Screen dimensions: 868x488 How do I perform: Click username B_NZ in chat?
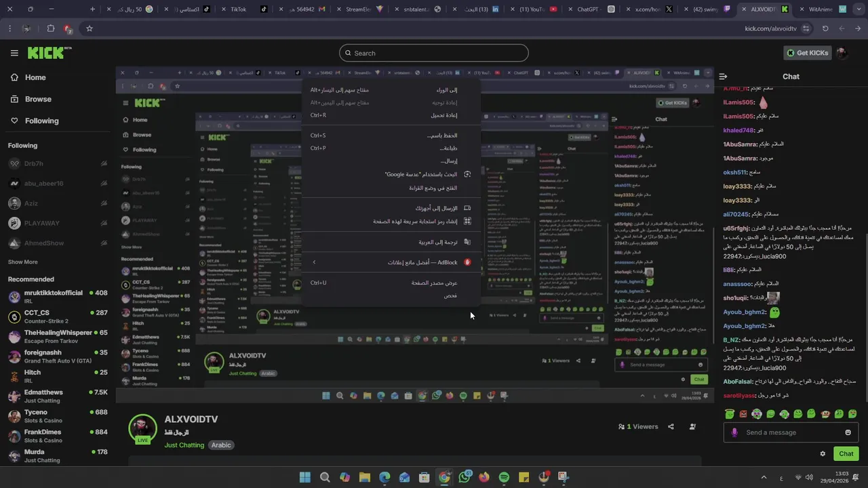tap(731, 340)
